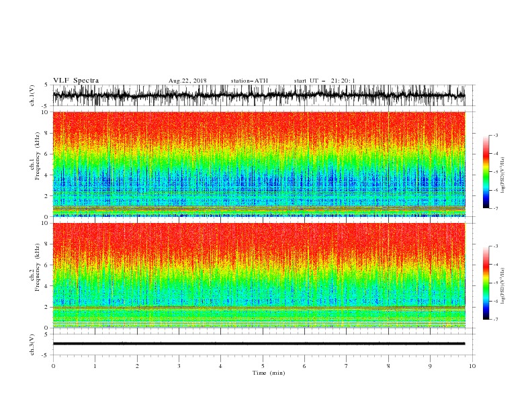Click the ch.1 frequency axis "4" tick label

pyautogui.click(x=47, y=175)
